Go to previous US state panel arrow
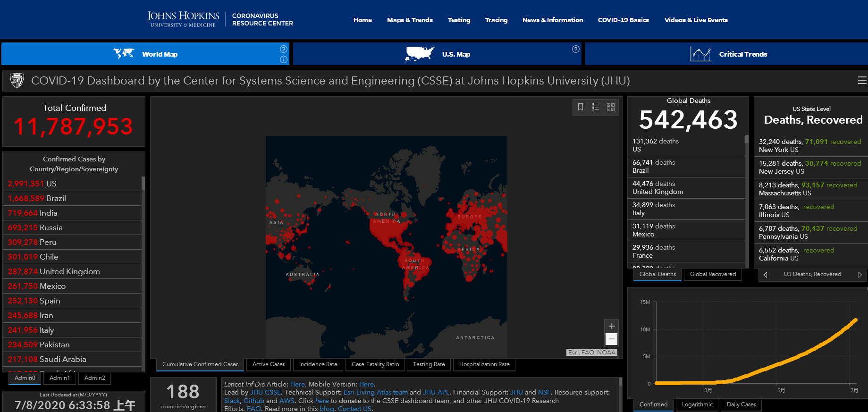This screenshot has width=868, height=412. [x=766, y=275]
